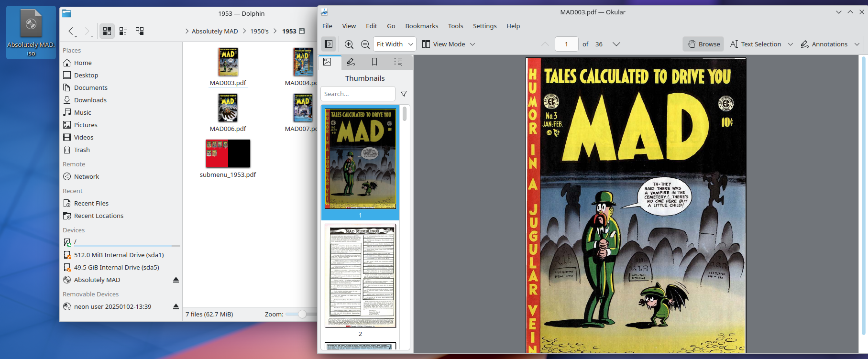Open the Settings menu in Okular
Viewport: 868px width, 359px height.
[x=484, y=26]
